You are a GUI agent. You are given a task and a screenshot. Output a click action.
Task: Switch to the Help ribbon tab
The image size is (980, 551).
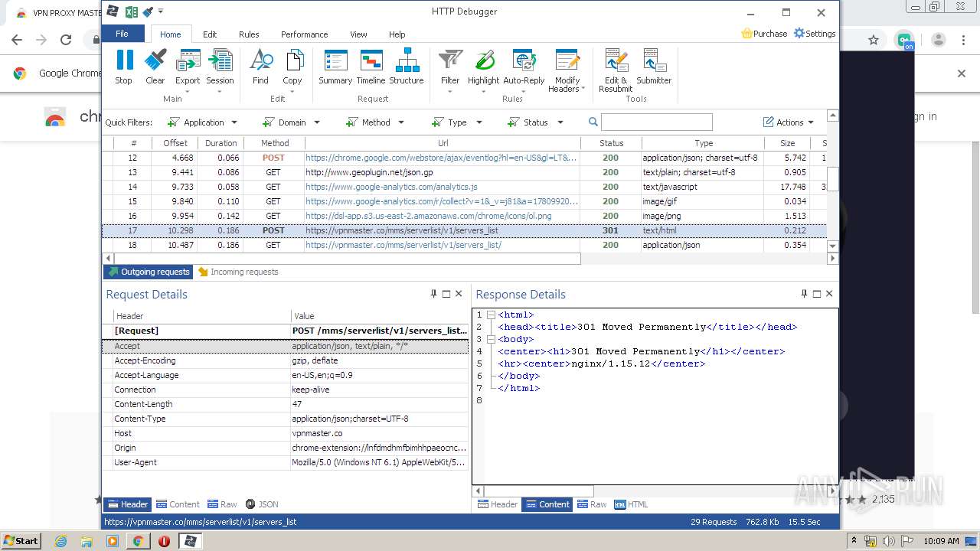[397, 34]
